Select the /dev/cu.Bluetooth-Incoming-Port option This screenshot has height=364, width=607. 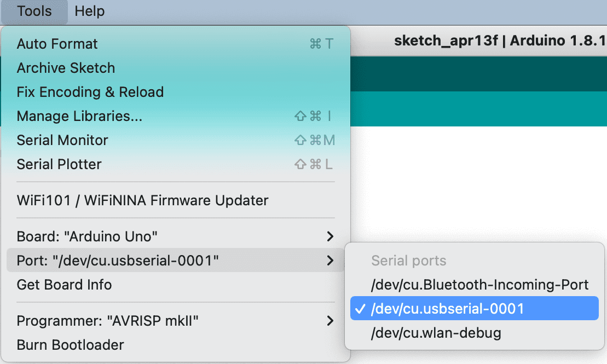click(x=480, y=284)
